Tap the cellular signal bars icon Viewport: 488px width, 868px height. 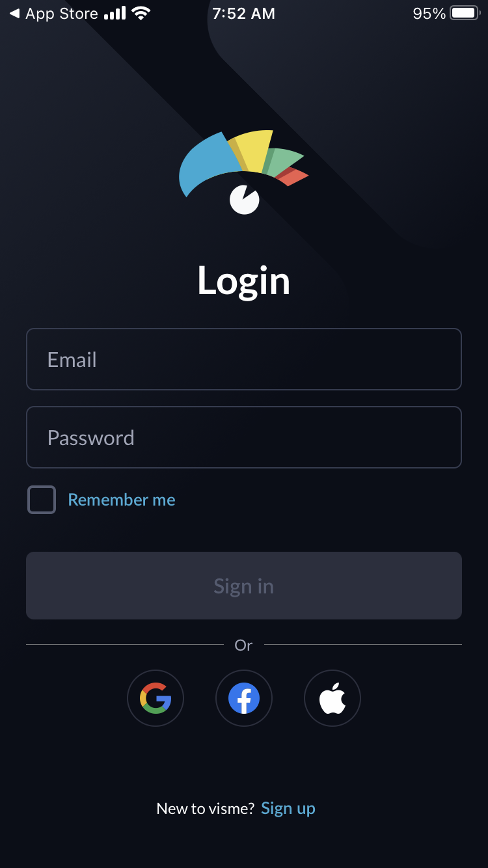(x=115, y=13)
